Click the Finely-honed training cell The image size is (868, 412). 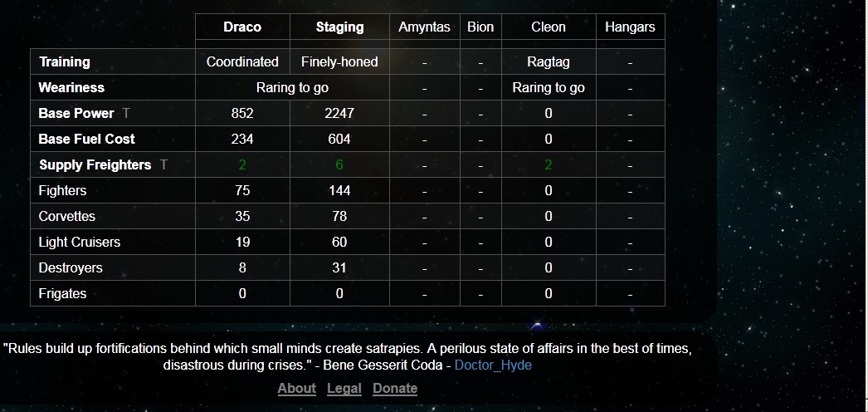click(x=339, y=61)
